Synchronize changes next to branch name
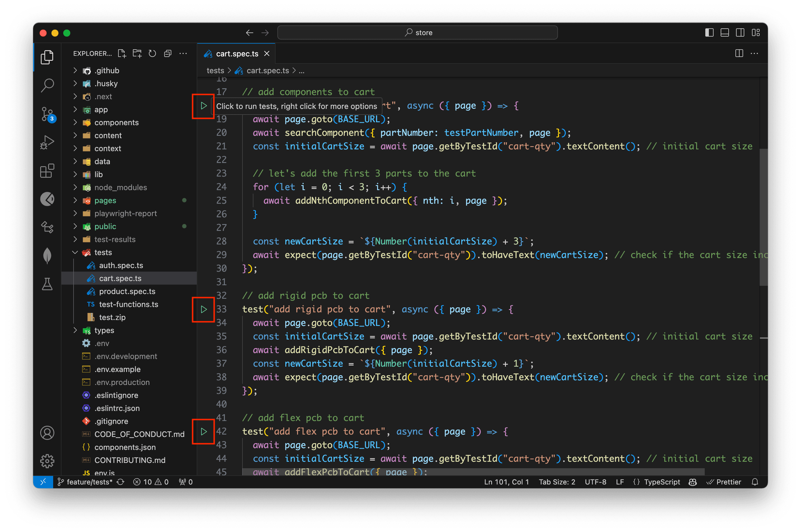The width and height of the screenshot is (801, 532). pos(121,482)
